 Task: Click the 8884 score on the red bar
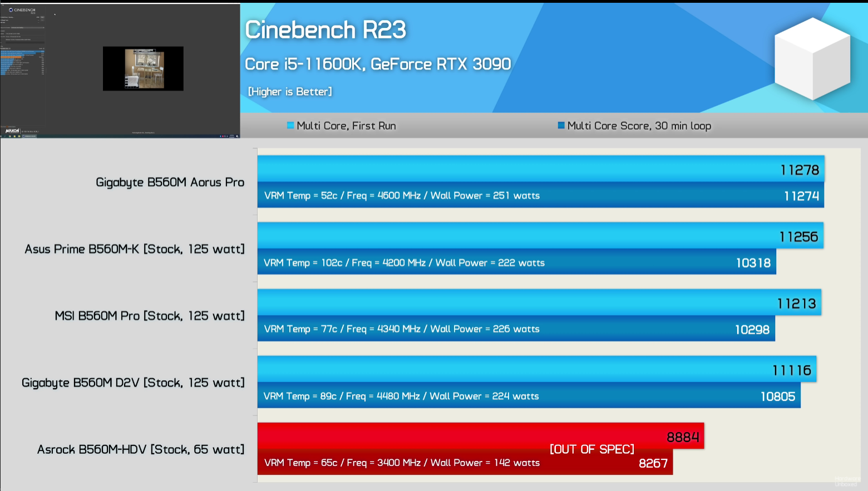pyautogui.click(x=683, y=438)
